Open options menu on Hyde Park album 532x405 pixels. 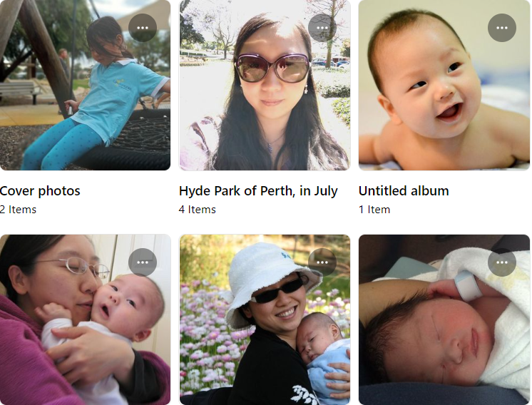[322, 28]
